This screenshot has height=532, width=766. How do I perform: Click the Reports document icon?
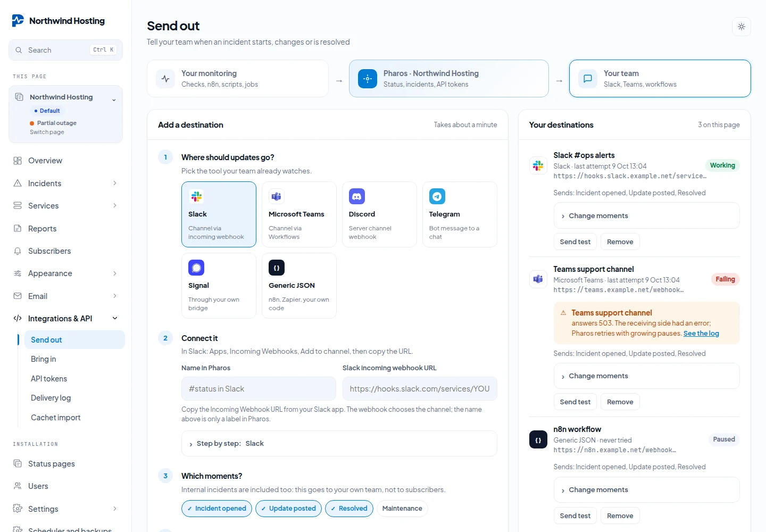(x=18, y=228)
